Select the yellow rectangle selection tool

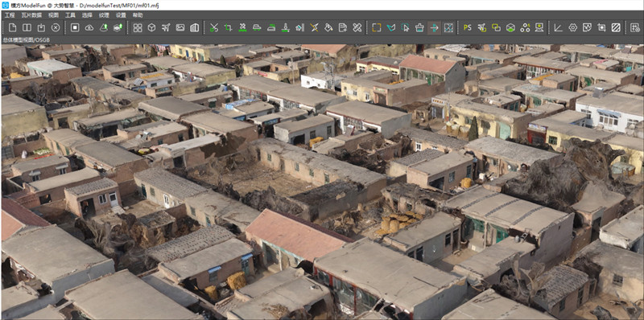tap(377, 27)
